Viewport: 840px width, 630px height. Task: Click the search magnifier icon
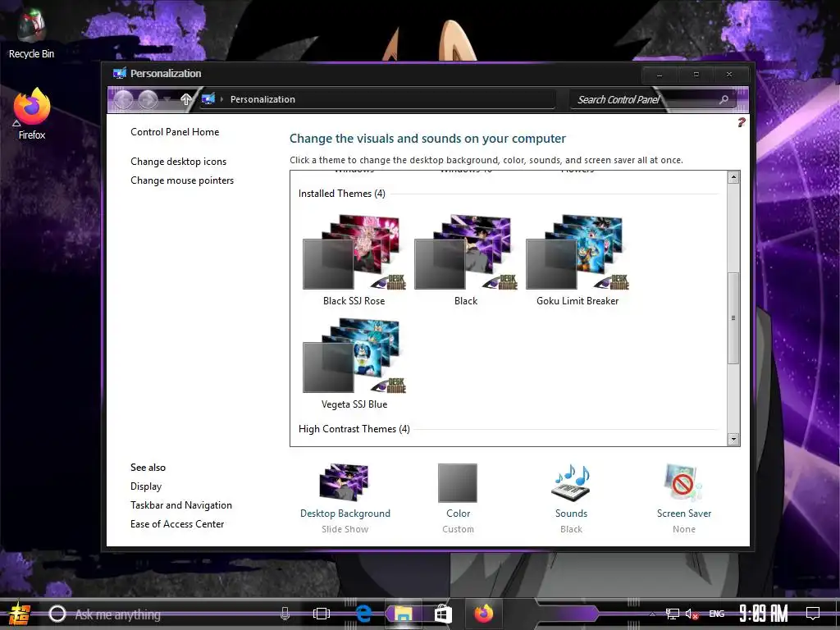pyautogui.click(x=724, y=99)
